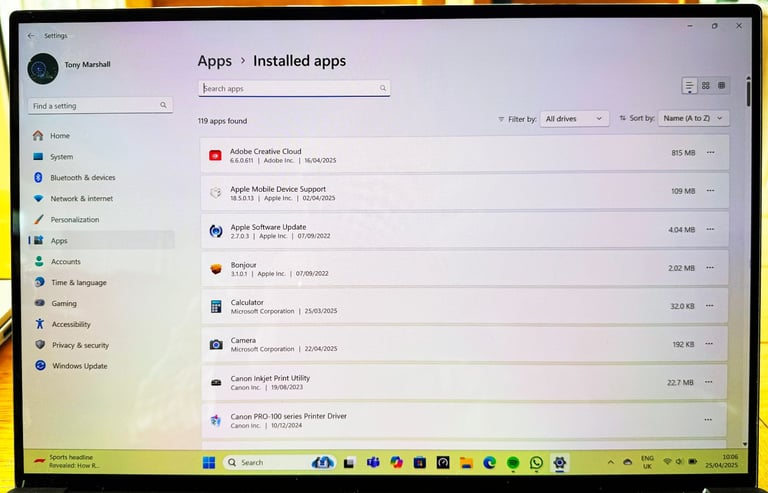Open the taskbar clock and date
This screenshot has width=768, height=493.
click(x=722, y=461)
